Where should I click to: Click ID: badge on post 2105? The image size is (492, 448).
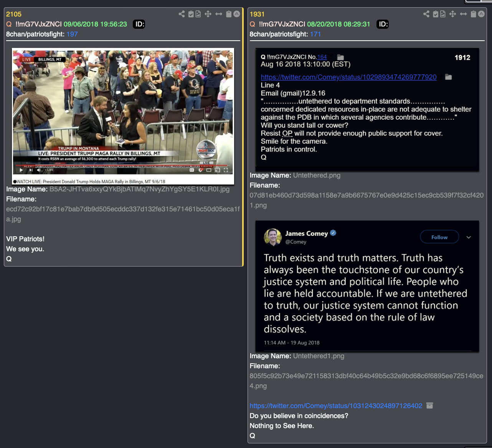[x=139, y=24]
